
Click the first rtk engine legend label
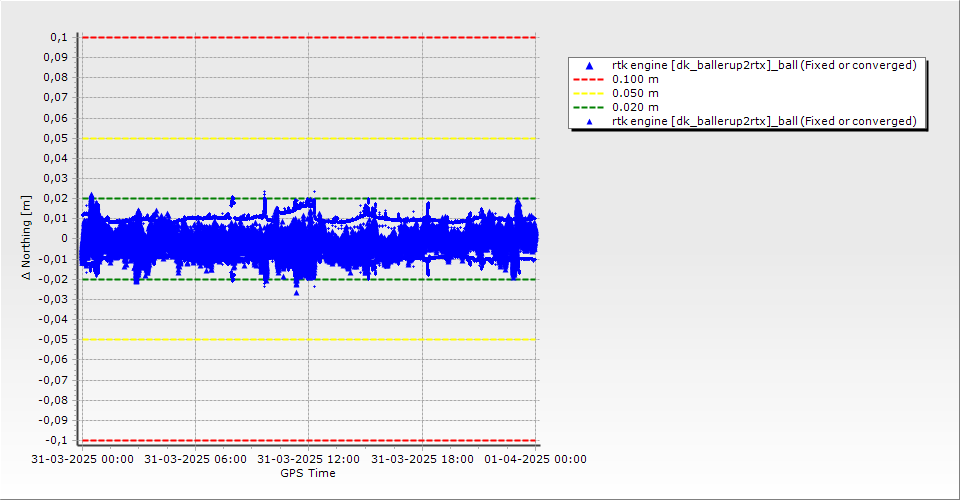point(764,65)
